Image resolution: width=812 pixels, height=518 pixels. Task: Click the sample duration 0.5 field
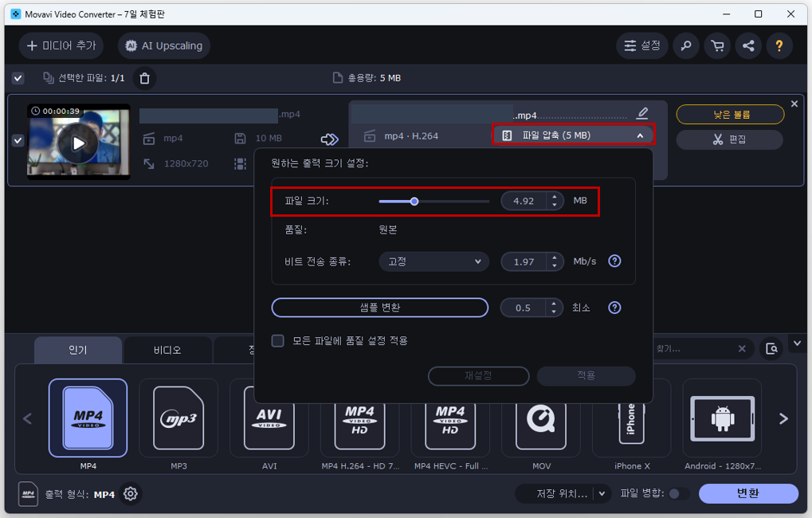click(523, 308)
